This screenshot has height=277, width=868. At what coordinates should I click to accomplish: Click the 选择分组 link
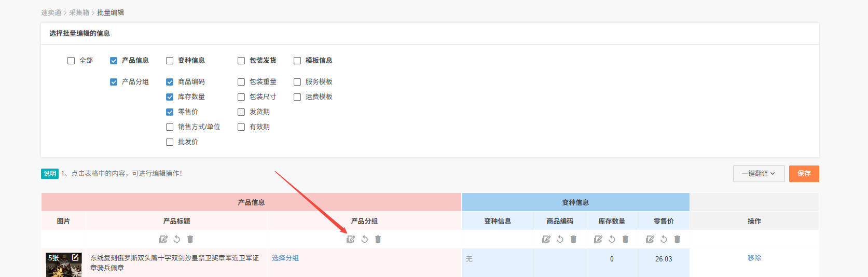(x=285, y=258)
